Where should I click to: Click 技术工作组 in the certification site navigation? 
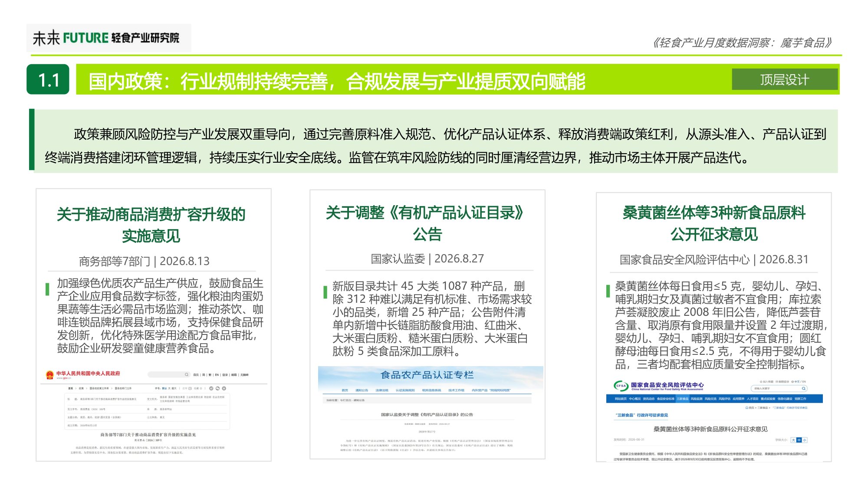(x=456, y=390)
